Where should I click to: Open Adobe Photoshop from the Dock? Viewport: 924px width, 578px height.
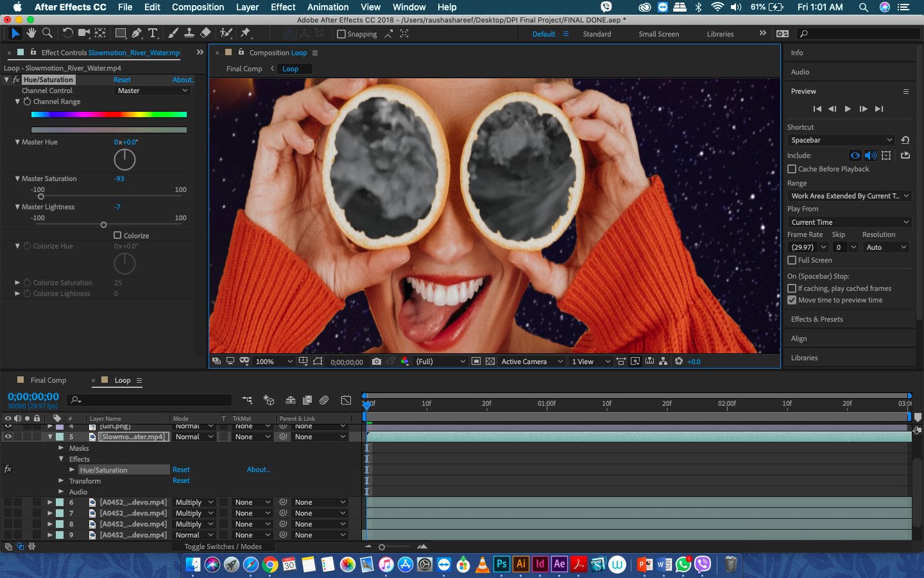(x=501, y=564)
